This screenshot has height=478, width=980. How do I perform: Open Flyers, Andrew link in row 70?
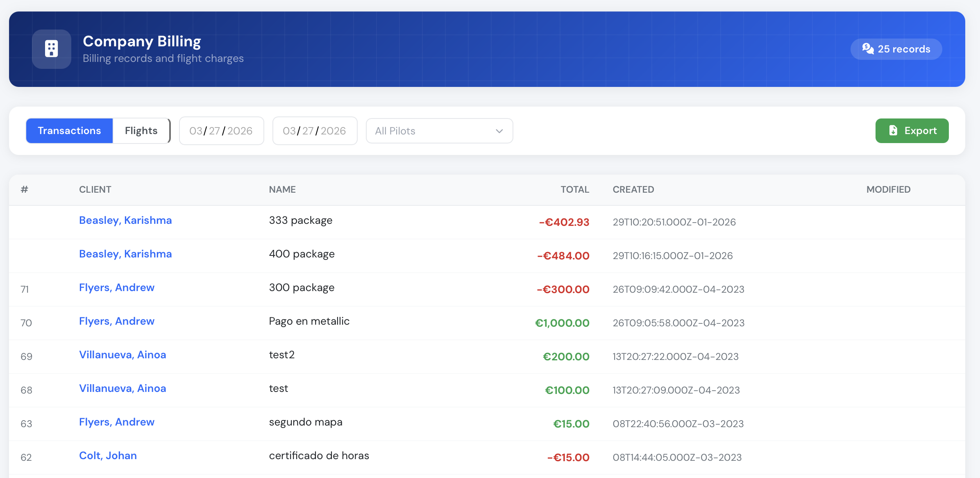117,321
